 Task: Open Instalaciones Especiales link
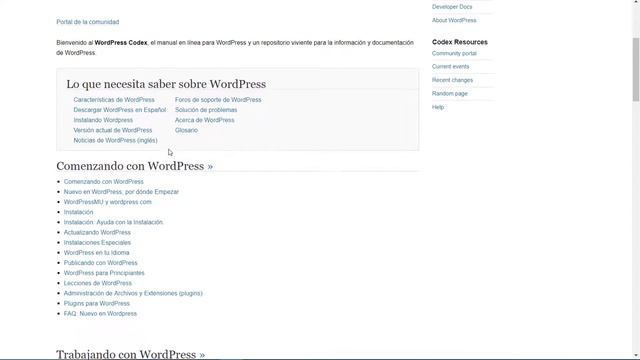pyautogui.click(x=97, y=242)
